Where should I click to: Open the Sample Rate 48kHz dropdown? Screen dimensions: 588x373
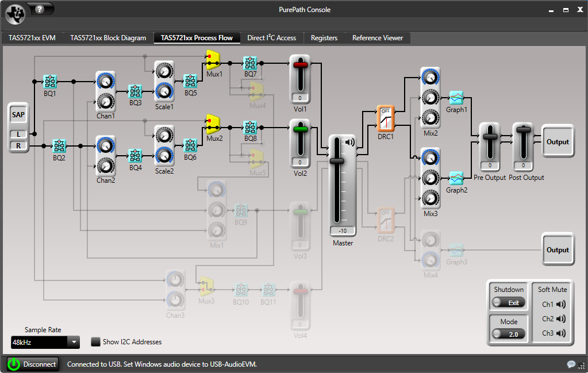(x=45, y=343)
